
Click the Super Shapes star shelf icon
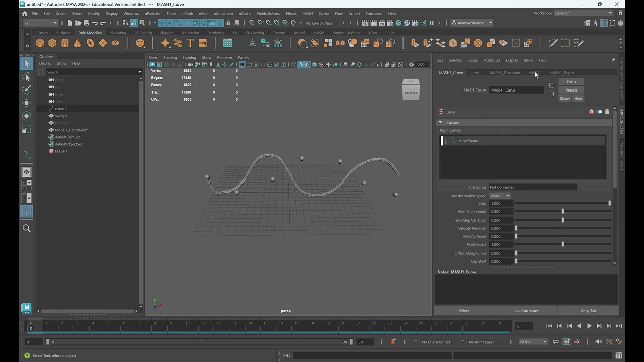(x=165, y=43)
